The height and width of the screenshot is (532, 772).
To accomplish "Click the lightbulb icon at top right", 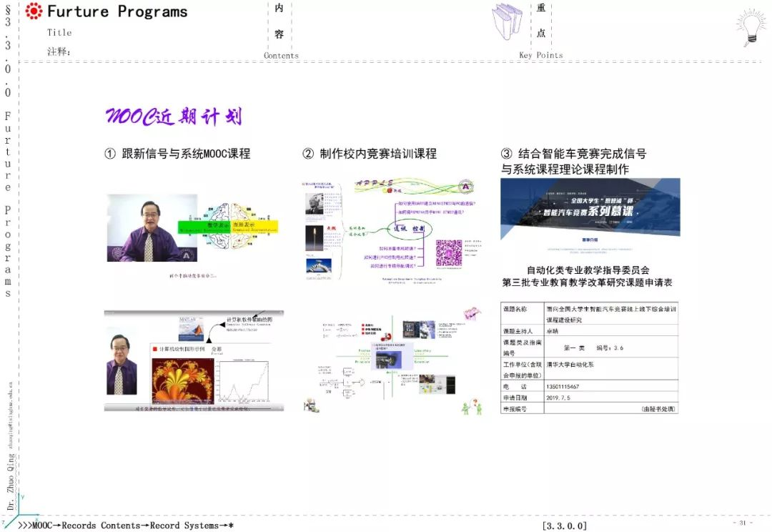I will 751,28.
